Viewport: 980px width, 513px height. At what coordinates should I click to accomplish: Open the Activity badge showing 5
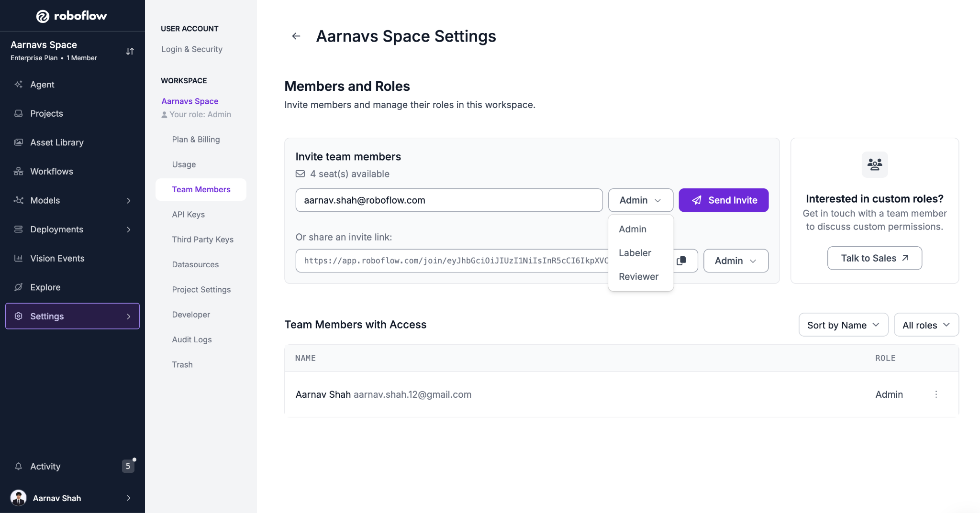point(128,466)
